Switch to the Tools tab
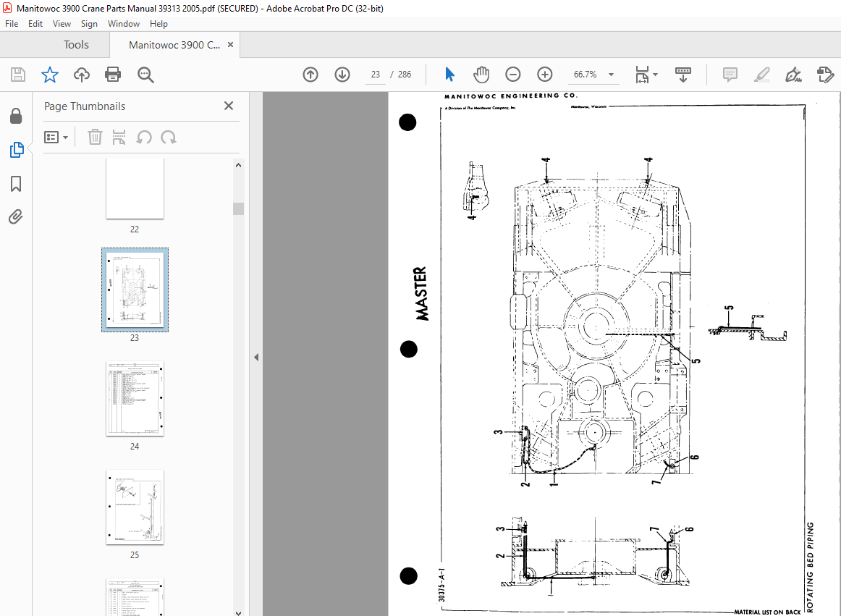The image size is (841, 616). click(x=76, y=45)
